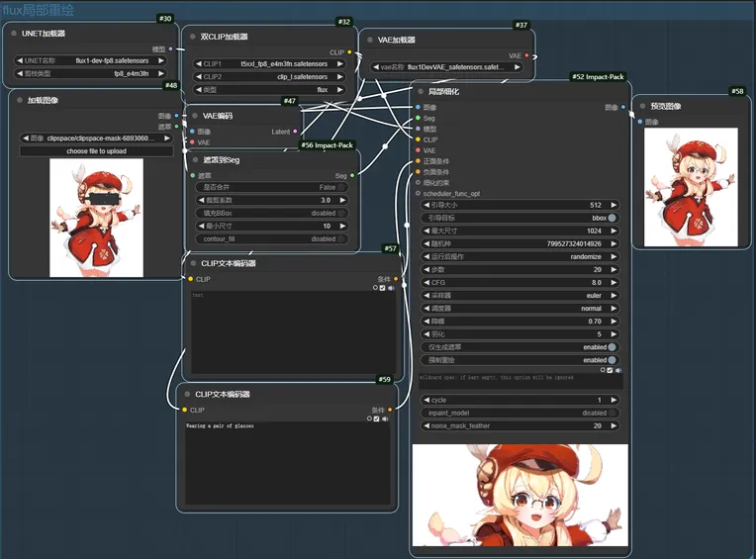Click right arrow on CLIP1 model selector

[340, 63]
